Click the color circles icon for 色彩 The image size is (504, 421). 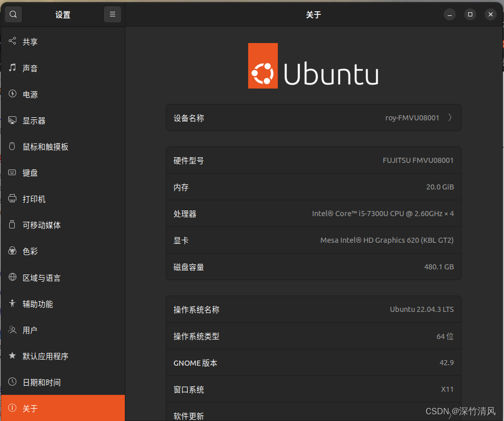point(12,251)
